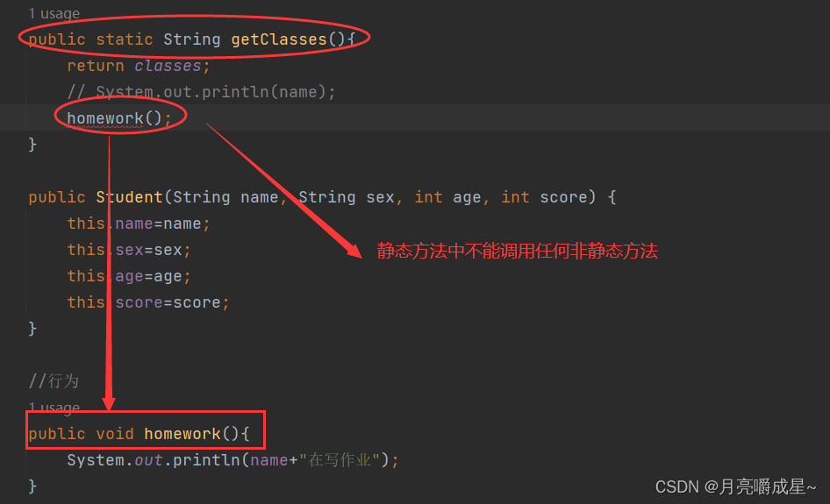Viewport: 830px width, 504px height.
Task: Click the homework method declaration name
Action: pos(182,434)
